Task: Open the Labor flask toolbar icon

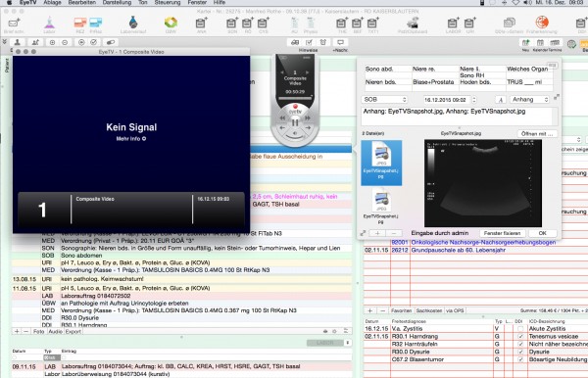Action: point(50,24)
